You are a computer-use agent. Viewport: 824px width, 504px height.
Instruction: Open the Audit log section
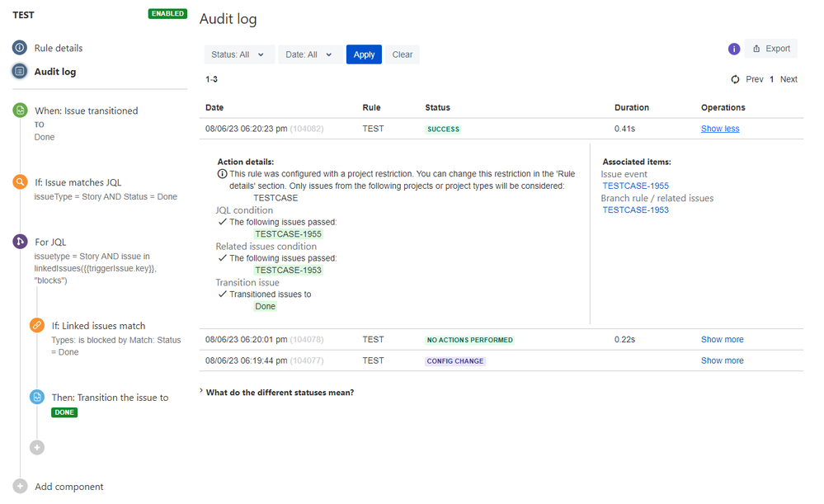coord(55,72)
